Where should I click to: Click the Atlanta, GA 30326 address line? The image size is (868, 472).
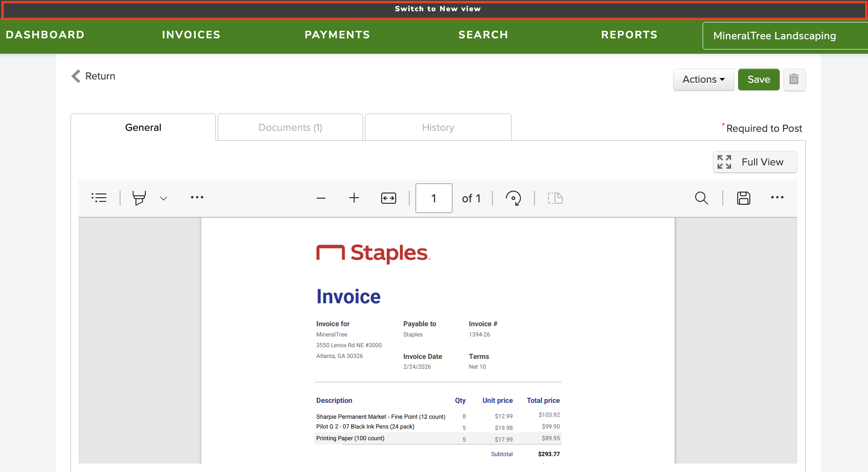340,356
